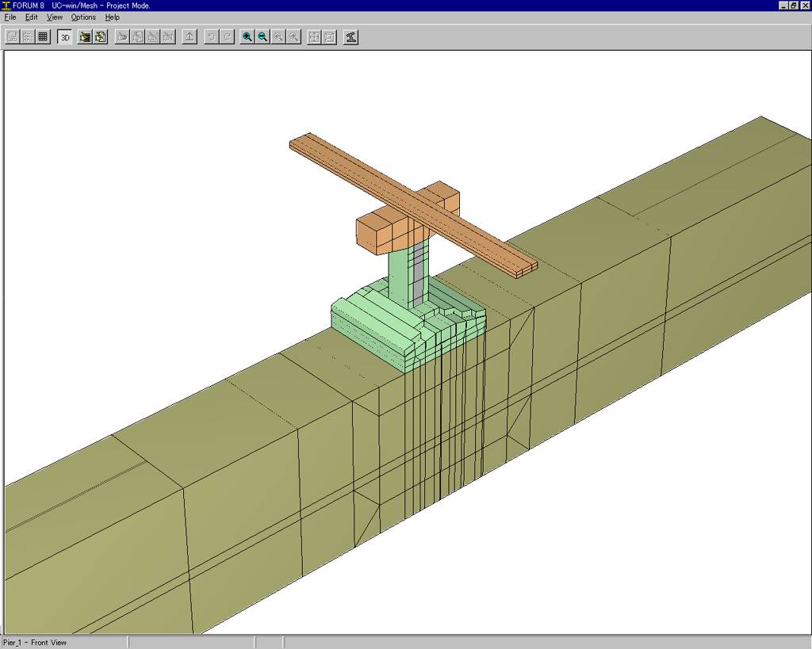This screenshot has width=812, height=649.
Task: Click the undo arrow icon
Action: click(212, 36)
